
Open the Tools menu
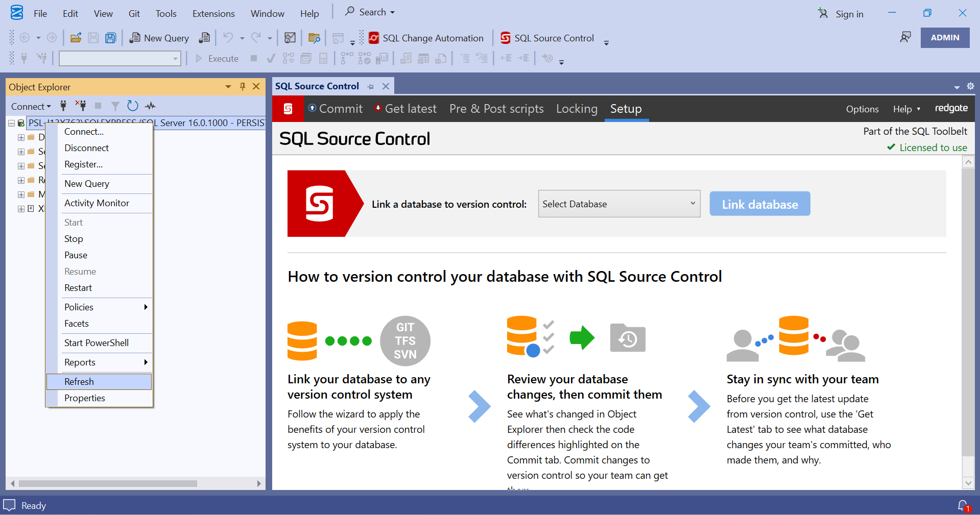pyautogui.click(x=166, y=13)
